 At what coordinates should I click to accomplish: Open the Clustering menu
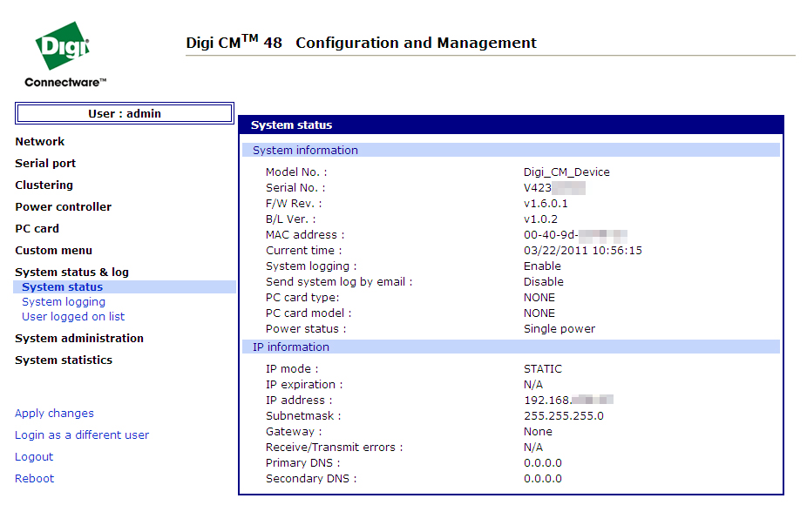(x=44, y=185)
